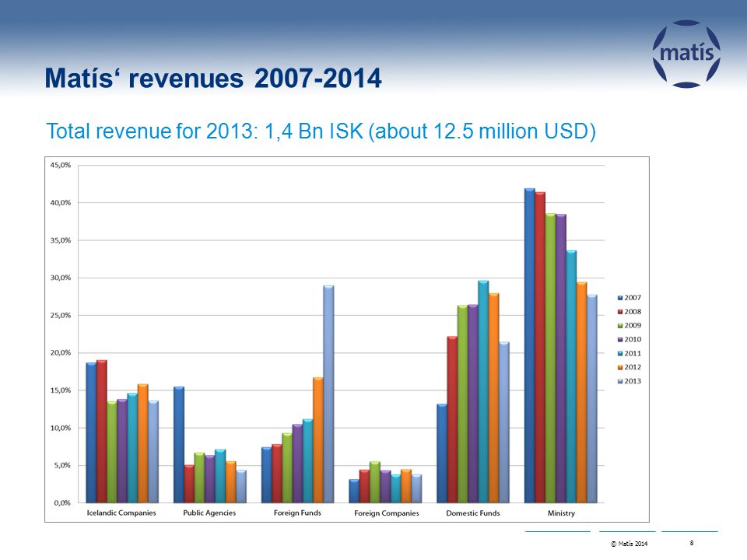Screen dimensions: 747x560
Task: Select the 2013 Foreign Funds bar
Action: point(328,394)
